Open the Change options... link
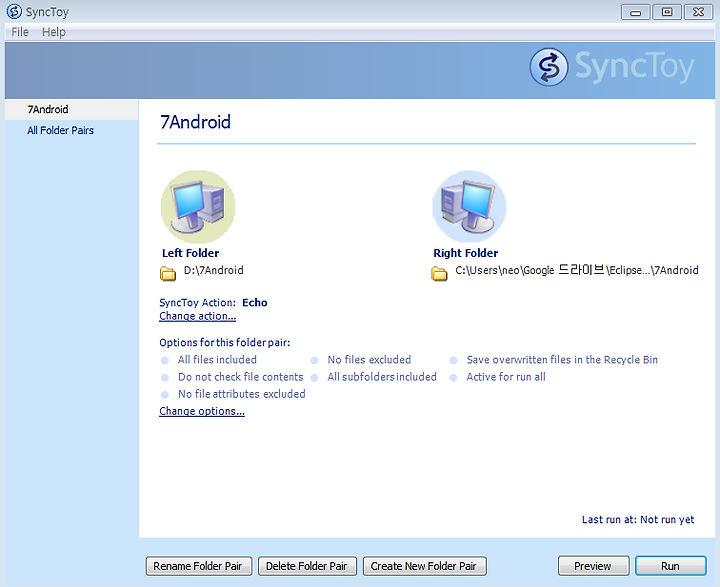The height and width of the screenshot is (587, 720). coord(202,411)
